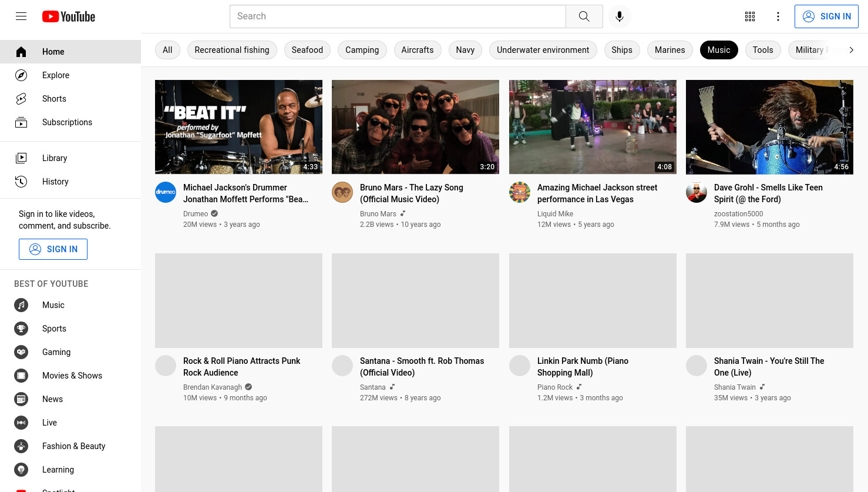Play the "Beat It" drummer thumbnail
Viewport: 868px width, 492px height.
click(238, 127)
